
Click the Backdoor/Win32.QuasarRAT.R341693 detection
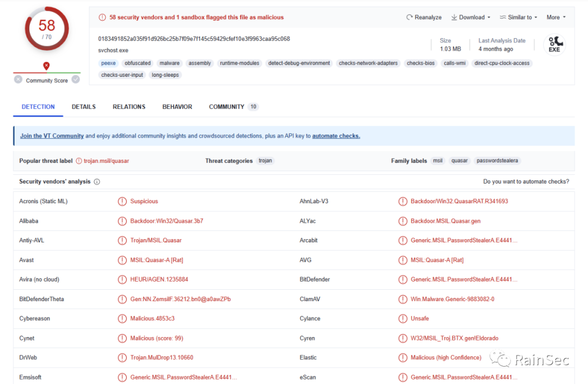pyautogui.click(x=460, y=202)
